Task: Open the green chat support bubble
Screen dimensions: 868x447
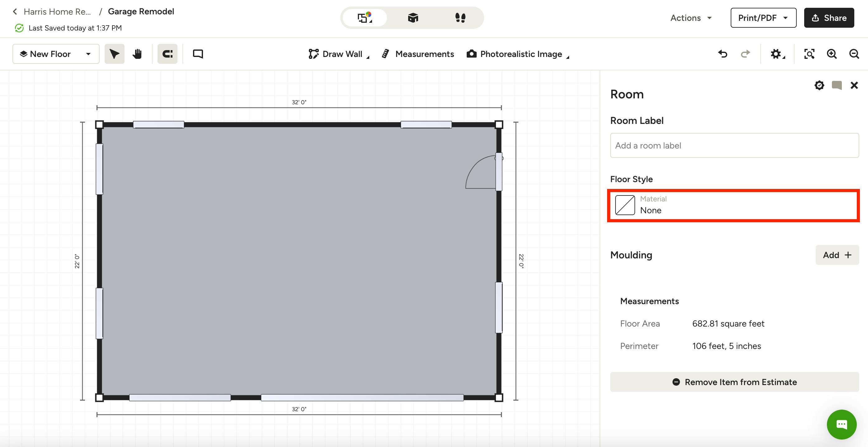Action: point(841,424)
